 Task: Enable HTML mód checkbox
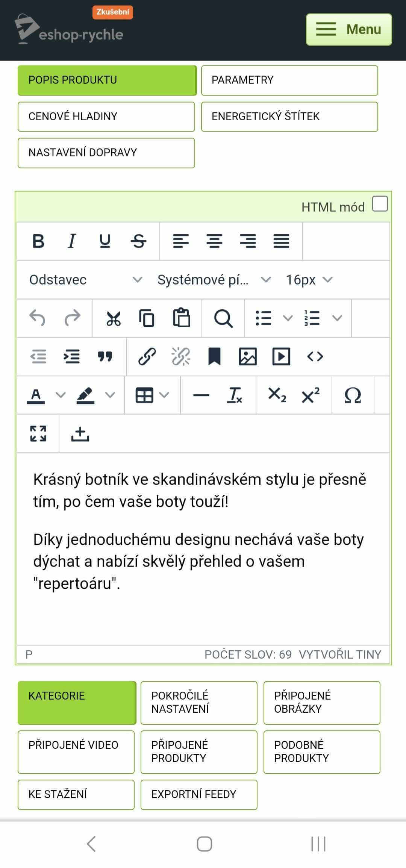380,204
